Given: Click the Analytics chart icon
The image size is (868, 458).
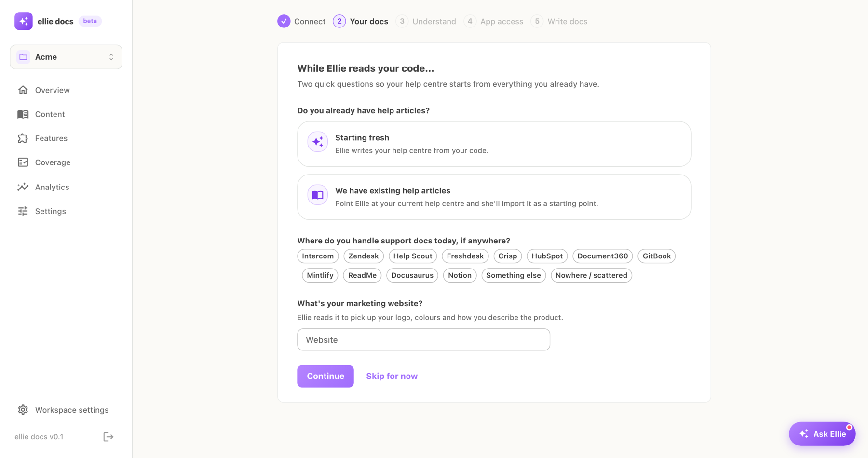Looking at the screenshot, I should click(23, 187).
